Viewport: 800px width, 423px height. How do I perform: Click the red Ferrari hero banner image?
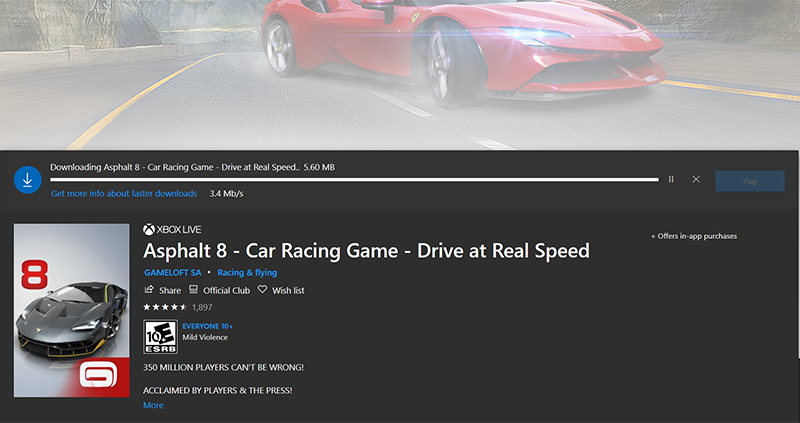pyautogui.click(x=400, y=74)
